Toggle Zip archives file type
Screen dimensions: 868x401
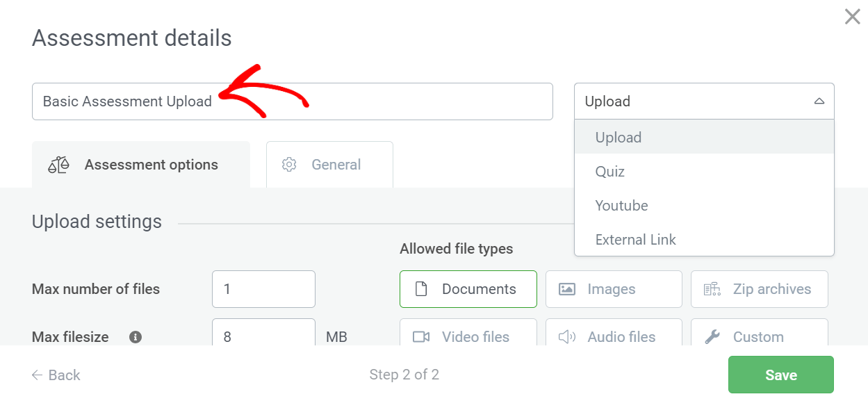pos(759,289)
